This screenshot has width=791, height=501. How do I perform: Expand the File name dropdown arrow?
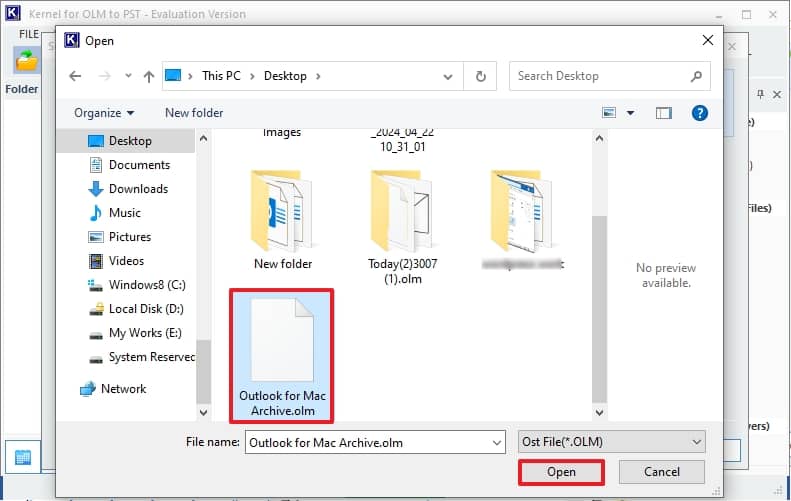(x=497, y=442)
